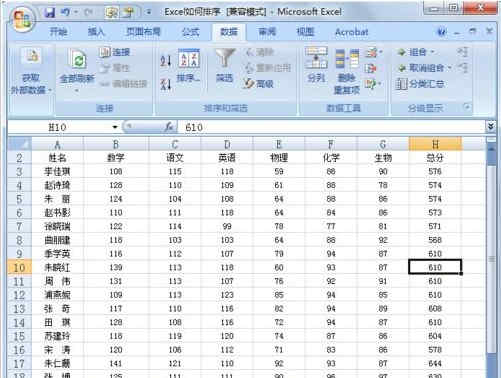Undo the last action
501x378 pixels.
click(66, 12)
